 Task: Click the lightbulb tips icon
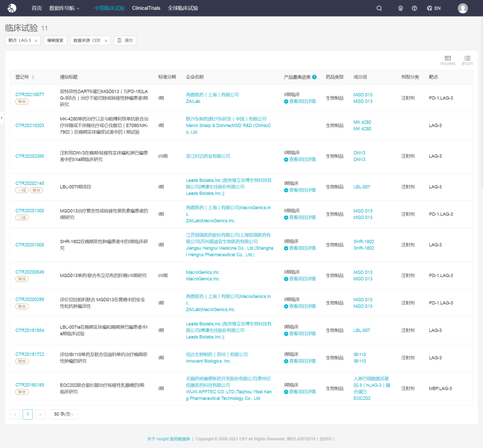(x=400, y=8)
